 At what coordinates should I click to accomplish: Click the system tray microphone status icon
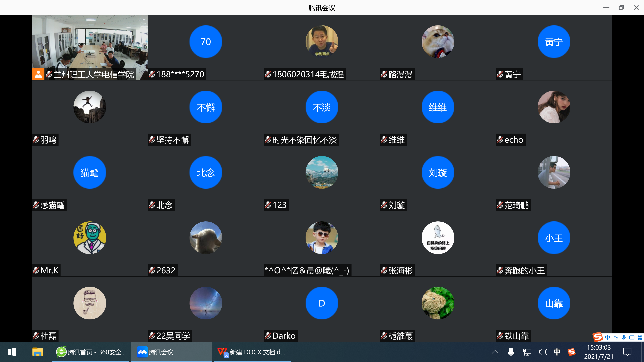click(511, 352)
